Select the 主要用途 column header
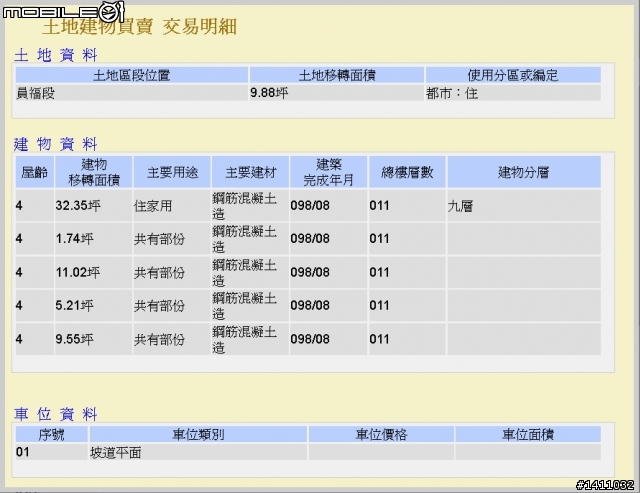Image resolution: width=640 pixels, height=493 pixels. click(172, 172)
